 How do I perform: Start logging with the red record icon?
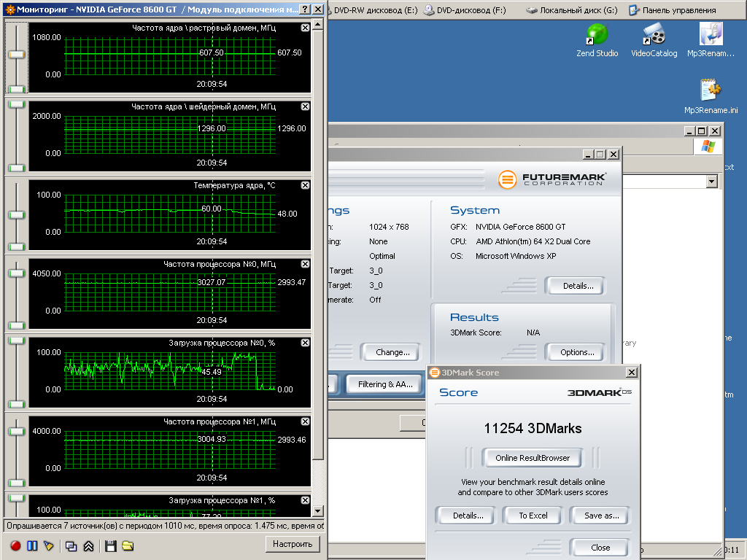click(15, 545)
